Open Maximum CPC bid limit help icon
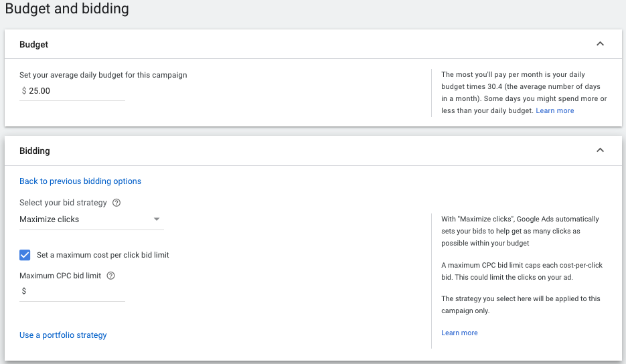 coord(110,276)
